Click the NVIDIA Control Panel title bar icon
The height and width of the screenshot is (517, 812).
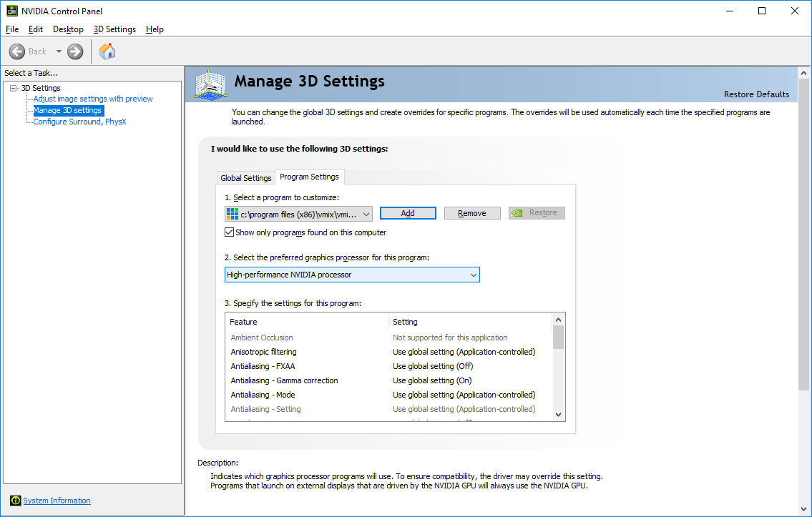pyautogui.click(x=12, y=11)
